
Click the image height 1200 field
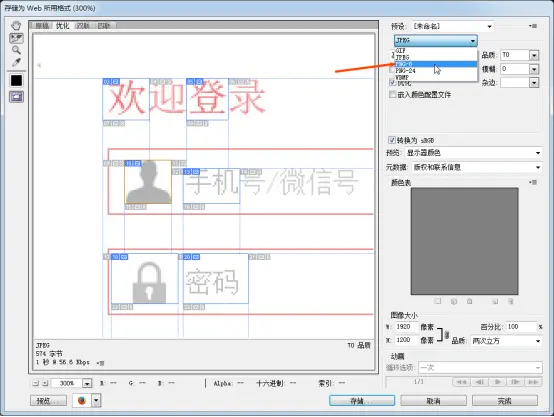406,340
